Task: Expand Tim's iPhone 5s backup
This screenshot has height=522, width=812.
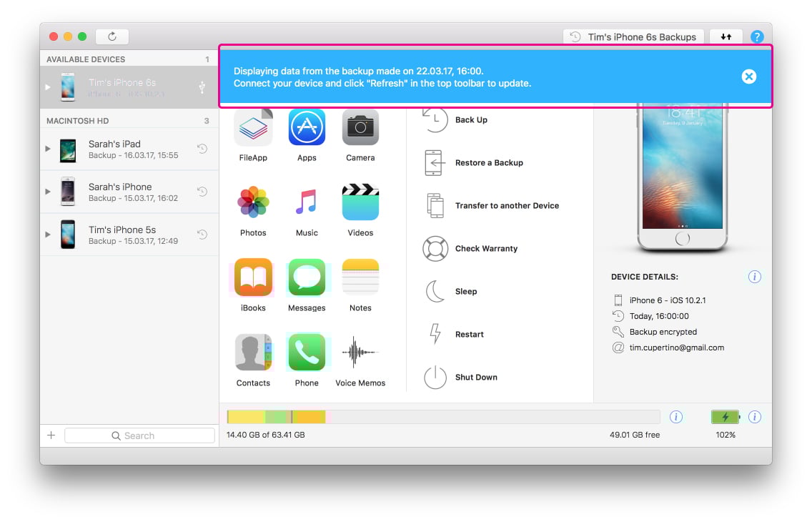Action: [x=48, y=235]
